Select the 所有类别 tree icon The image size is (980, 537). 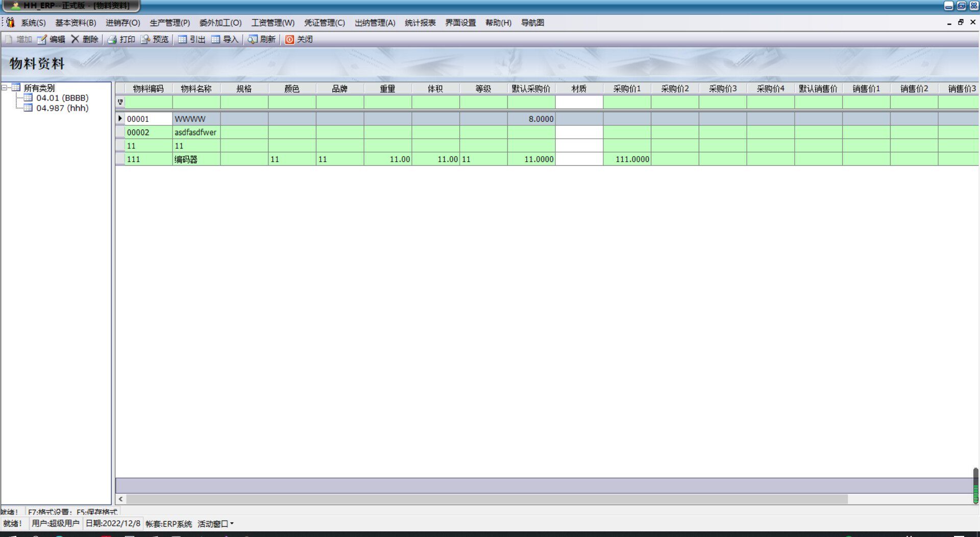point(16,88)
